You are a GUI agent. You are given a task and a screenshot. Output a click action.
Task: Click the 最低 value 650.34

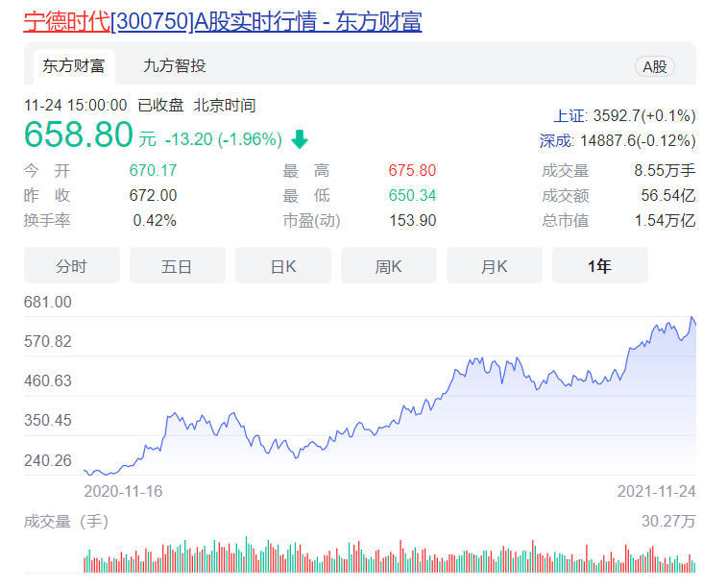pyautogui.click(x=412, y=195)
